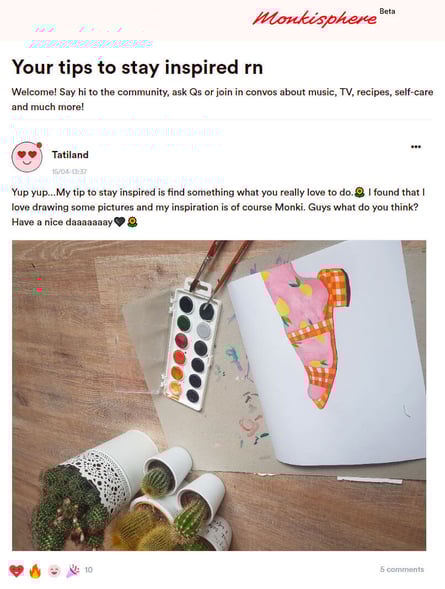This screenshot has width=445, height=589.
Task: Click the black heart emoji in the post
Action: (119, 222)
